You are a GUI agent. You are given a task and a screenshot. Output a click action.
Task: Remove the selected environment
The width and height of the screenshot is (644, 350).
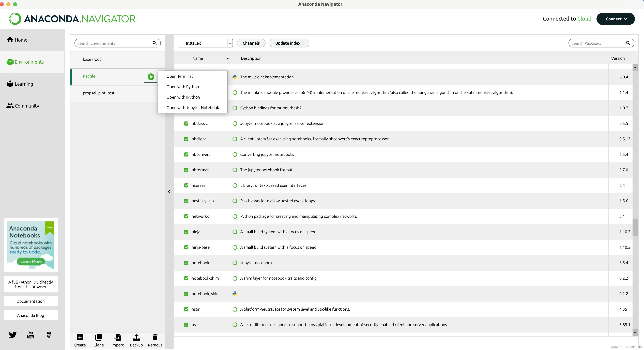point(155,341)
